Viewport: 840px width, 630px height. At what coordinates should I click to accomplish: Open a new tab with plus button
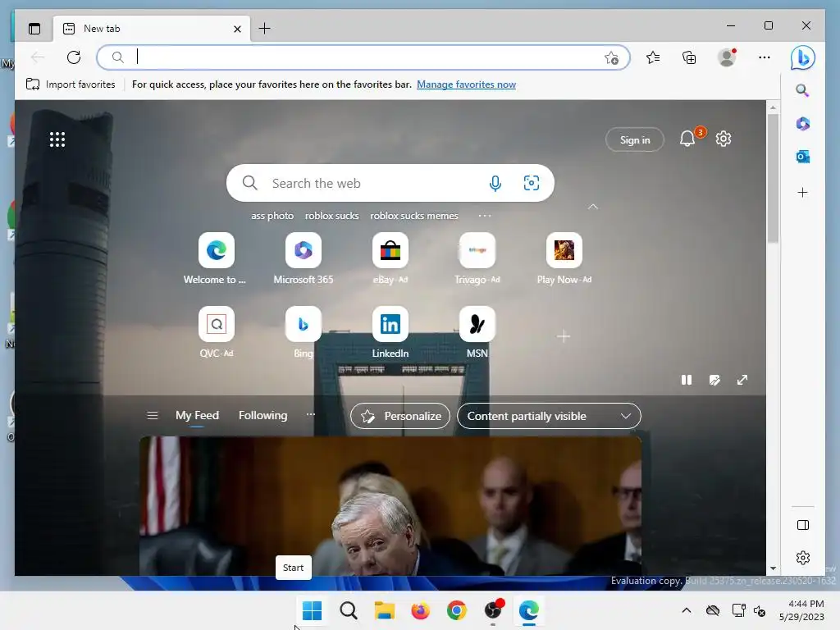coord(265,29)
